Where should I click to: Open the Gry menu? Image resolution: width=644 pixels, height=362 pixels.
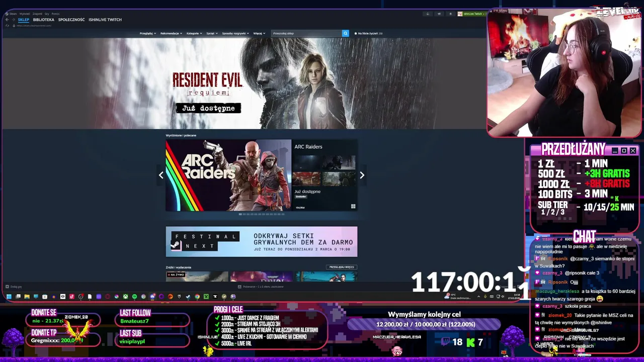click(x=47, y=14)
